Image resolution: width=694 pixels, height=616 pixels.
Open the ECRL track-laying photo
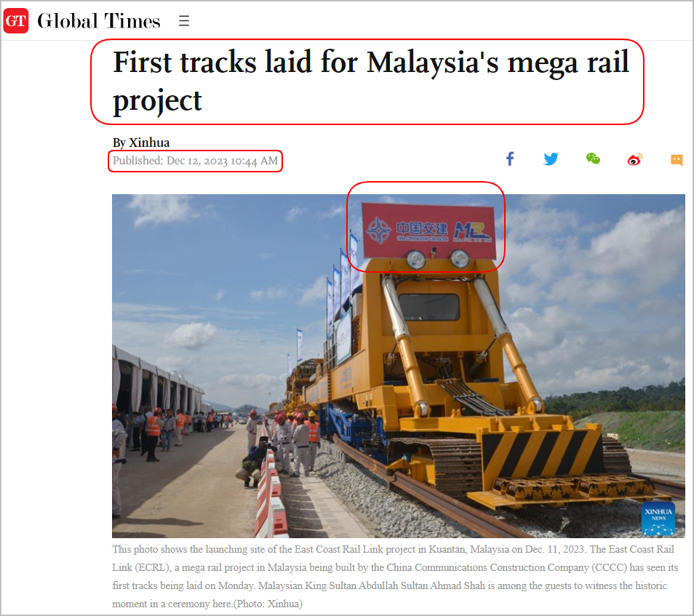[x=399, y=366]
